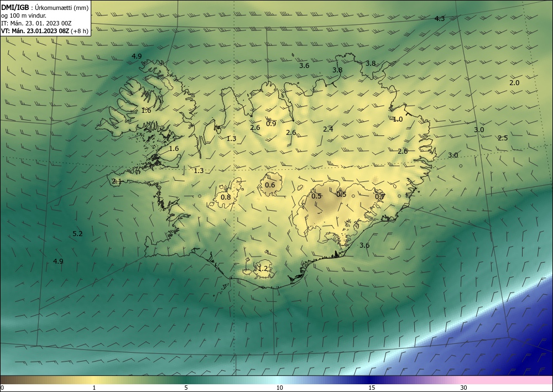Click the '2.4' value label
The image size is (553, 392).
pos(328,129)
